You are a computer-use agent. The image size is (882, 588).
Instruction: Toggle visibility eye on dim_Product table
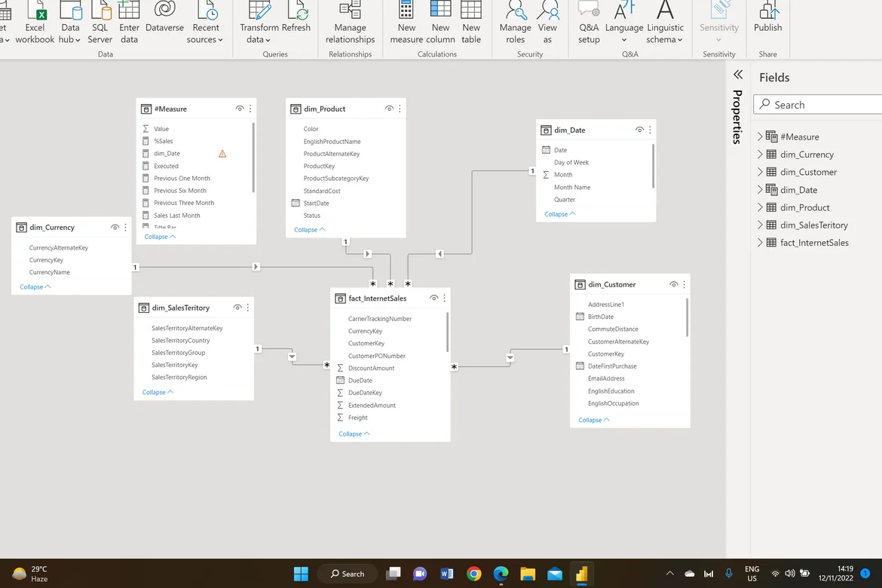pos(389,109)
